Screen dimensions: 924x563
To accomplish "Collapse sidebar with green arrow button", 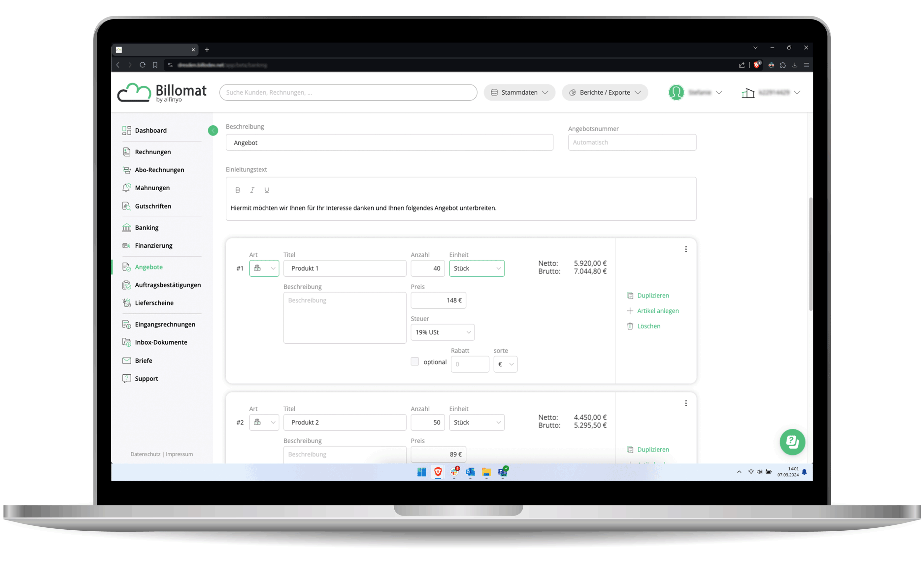I will [213, 130].
